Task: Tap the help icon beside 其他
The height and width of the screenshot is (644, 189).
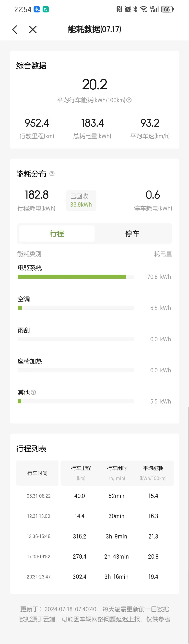Action: click(x=33, y=392)
